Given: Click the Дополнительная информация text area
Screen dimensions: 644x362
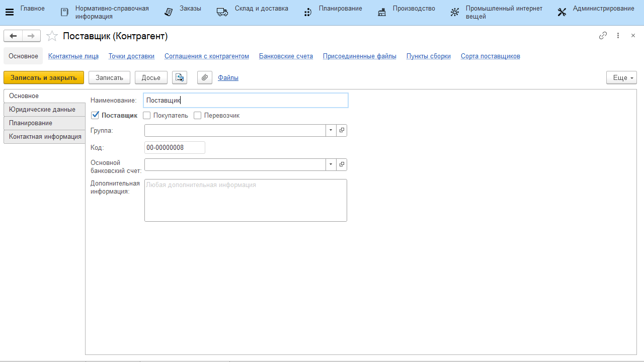Looking at the screenshot, I should 246,200.
